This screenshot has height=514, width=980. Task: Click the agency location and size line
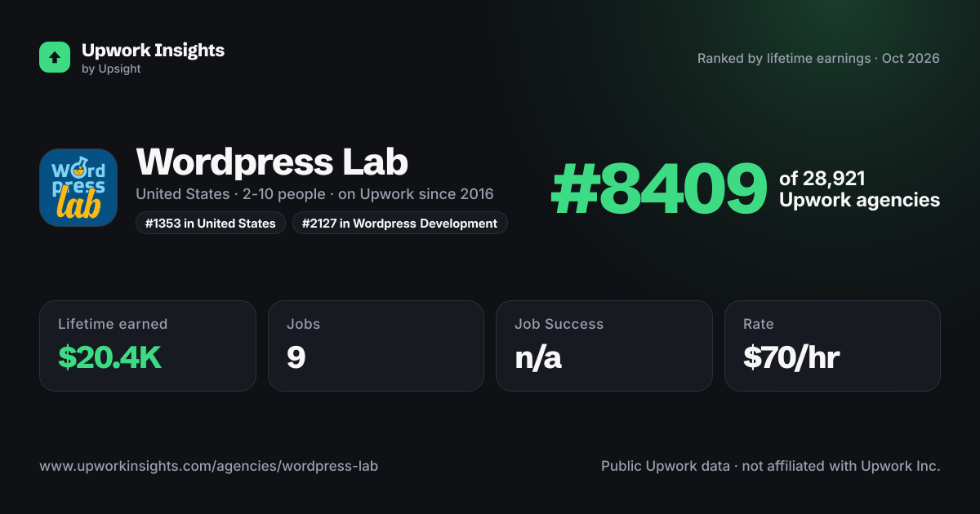coord(314,194)
